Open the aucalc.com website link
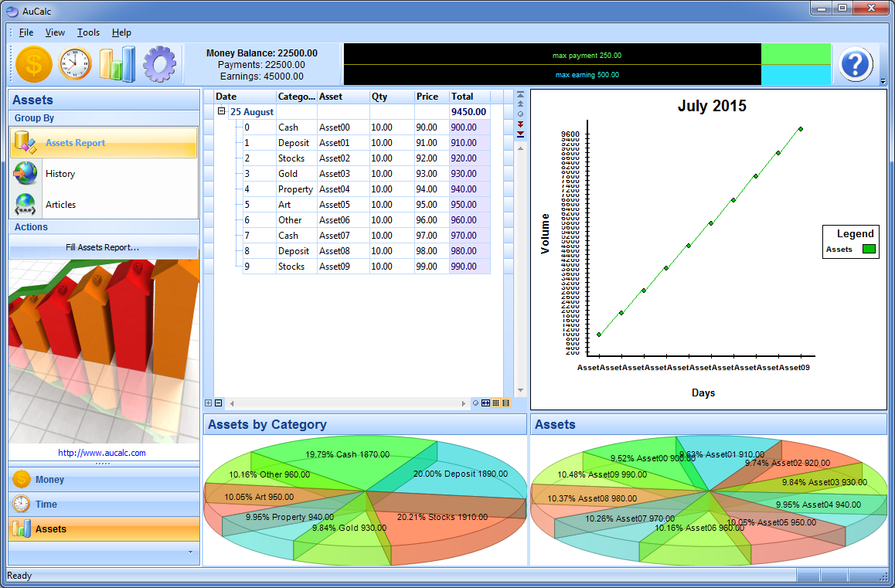The width and height of the screenshot is (895, 588). 101,453
